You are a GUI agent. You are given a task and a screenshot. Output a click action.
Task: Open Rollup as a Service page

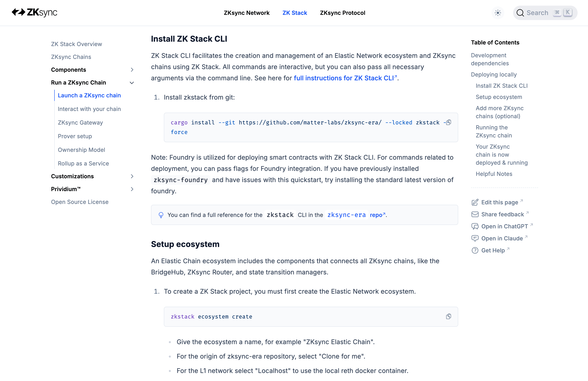click(83, 163)
